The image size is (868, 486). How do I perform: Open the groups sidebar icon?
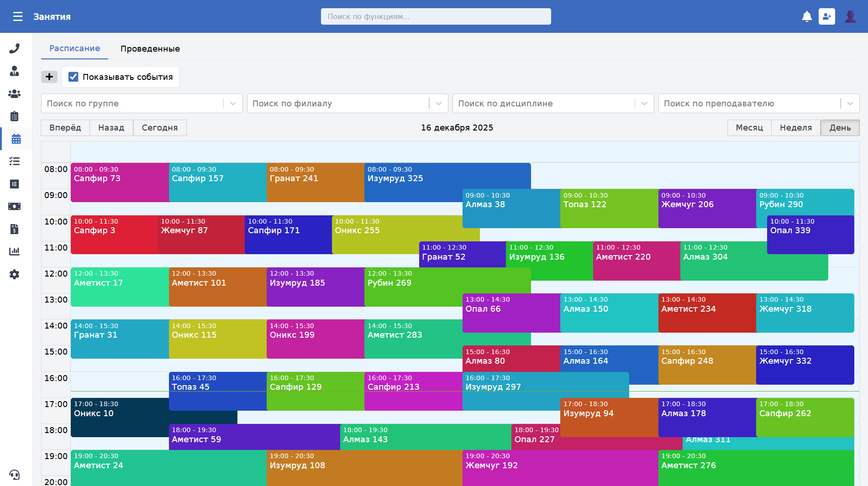15,94
